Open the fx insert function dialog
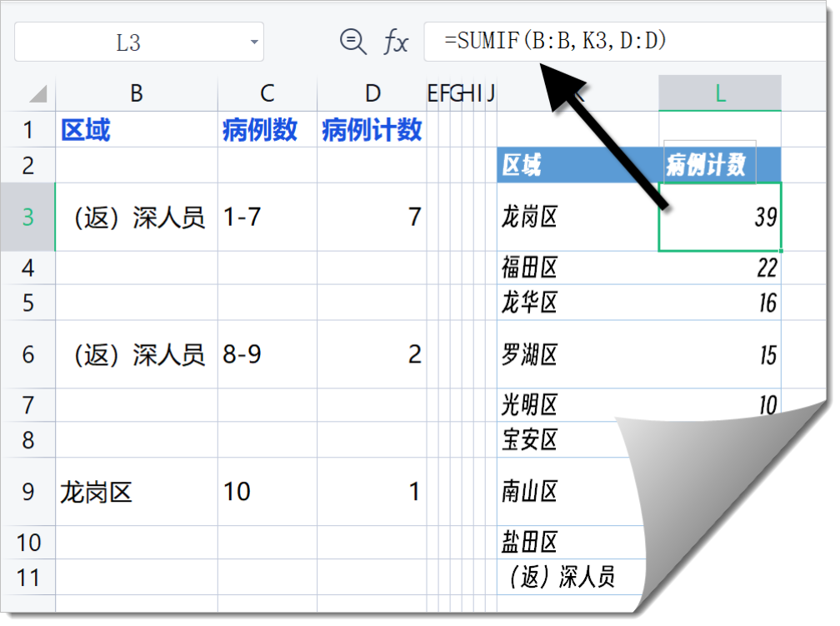840x626 pixels. click(x=396, y=42)
